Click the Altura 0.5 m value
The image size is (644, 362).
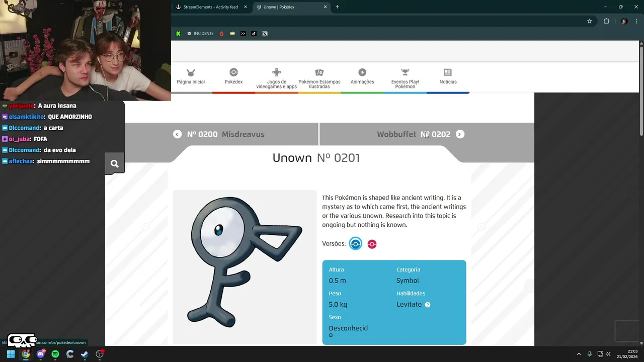point(337,281)
